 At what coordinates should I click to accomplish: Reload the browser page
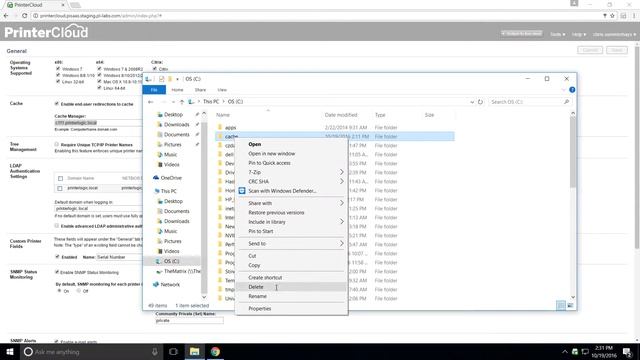(x=24, y=16)
